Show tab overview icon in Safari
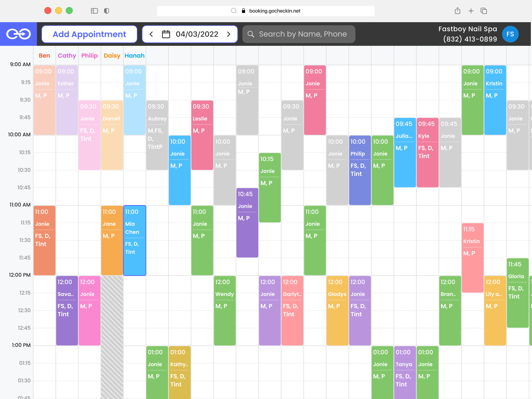Image resolution: width=532 pixels, height=399 pixels. click(484, 11)
